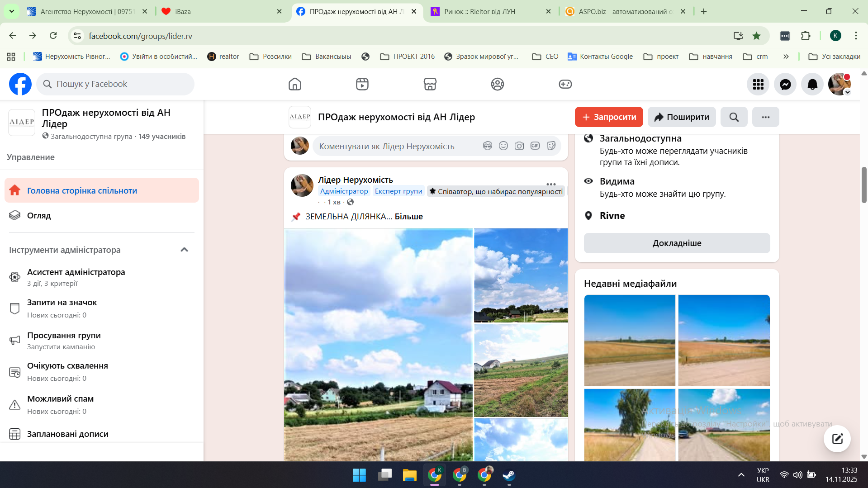Click the Запросити button

(x=609, y=117)
